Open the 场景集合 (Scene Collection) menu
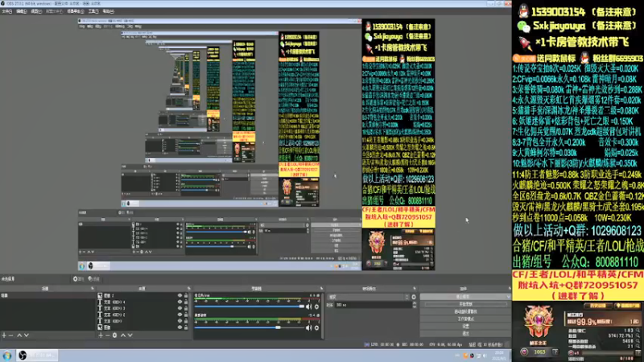This screenshot has width=644, height=362. tap(76, 11)
